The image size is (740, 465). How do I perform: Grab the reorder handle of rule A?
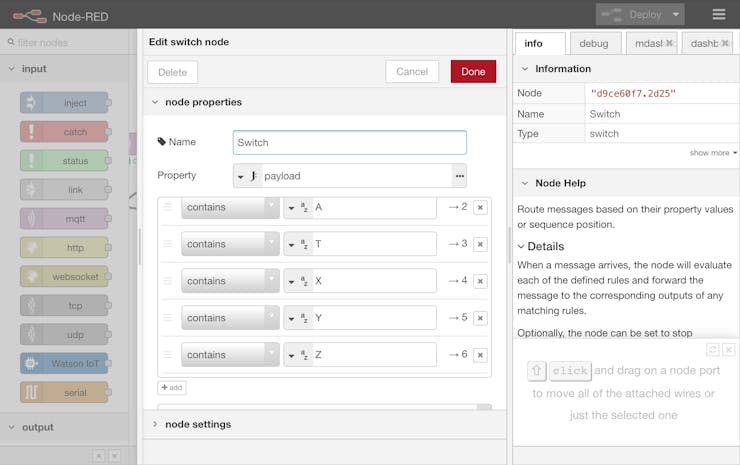pyautogui.click(x=168, y=207)
